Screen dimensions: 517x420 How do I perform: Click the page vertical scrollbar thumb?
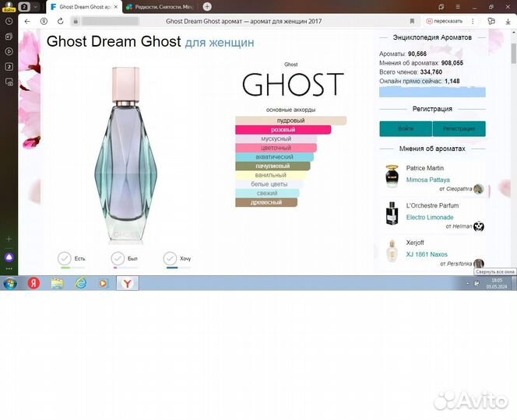click(x=514, y=53)
